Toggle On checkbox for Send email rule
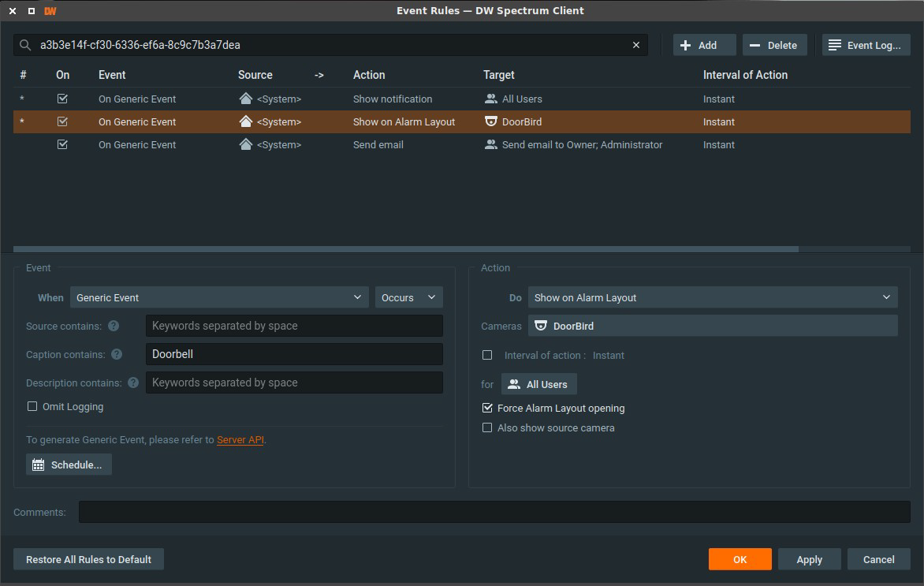The height and width of the screenshot is (586, 924). [x=62, y=144]
